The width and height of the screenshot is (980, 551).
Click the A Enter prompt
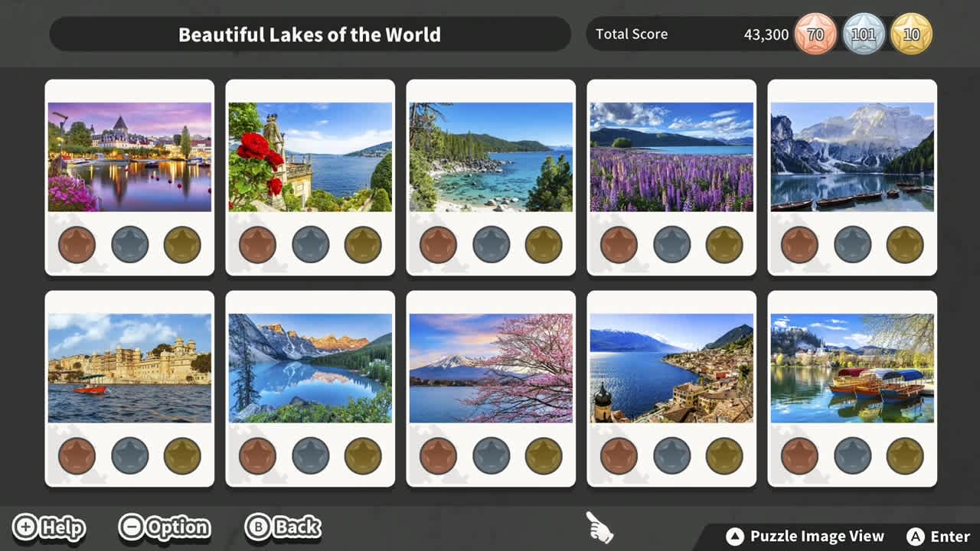(938, 536)
